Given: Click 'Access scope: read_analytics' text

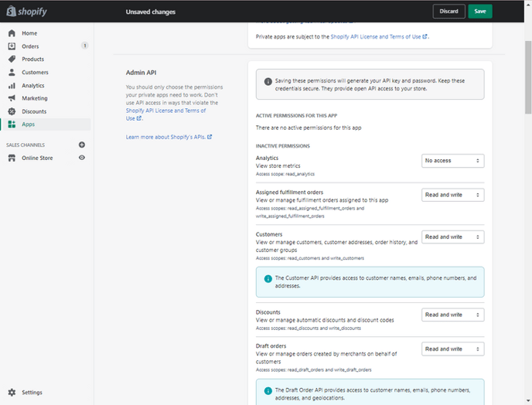Looking at the screenshot, I should click(x=285, y=174).
